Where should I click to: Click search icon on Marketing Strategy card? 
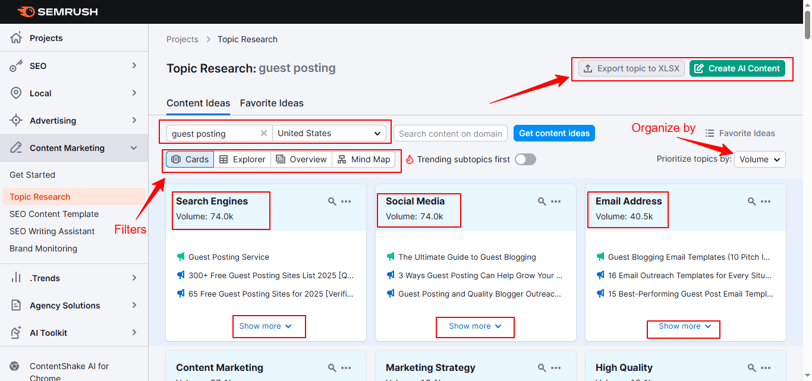(x=542, y=368)
